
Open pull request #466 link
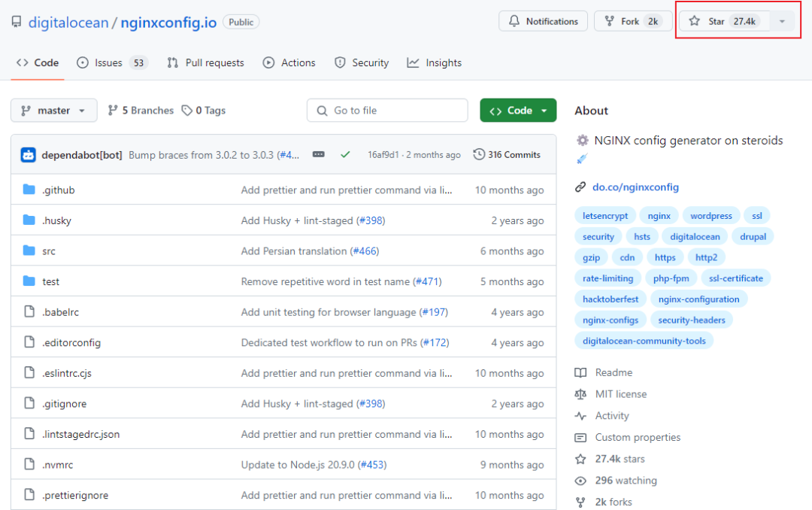coord(365,251)
